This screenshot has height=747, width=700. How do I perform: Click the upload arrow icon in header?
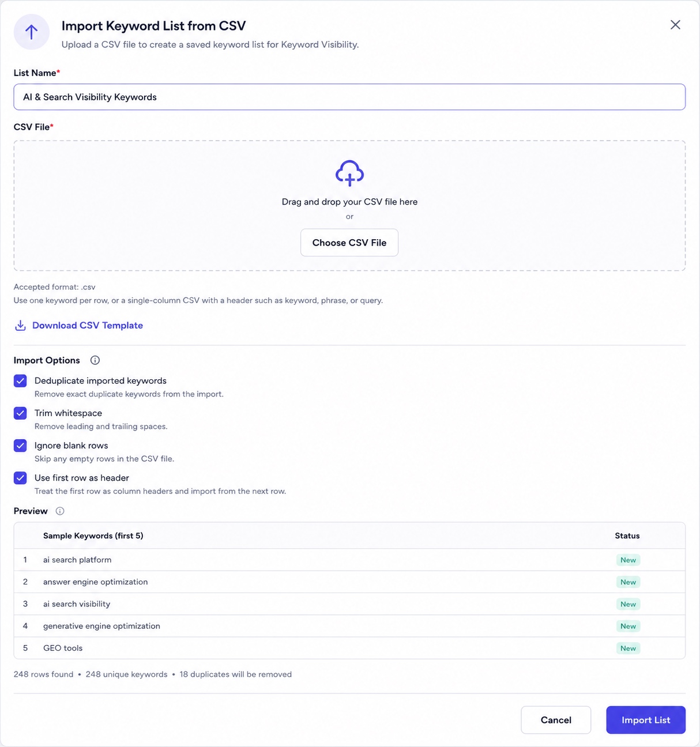pyautogui.click(x=32, y=32)
